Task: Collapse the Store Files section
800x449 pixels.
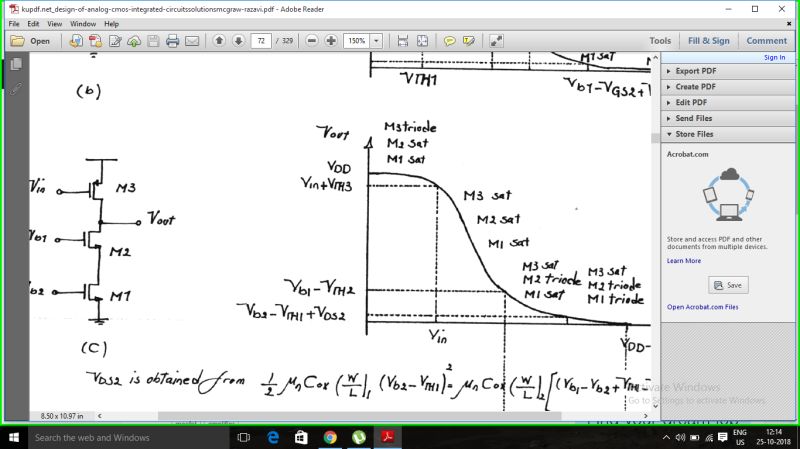Action: click(728, 134)
